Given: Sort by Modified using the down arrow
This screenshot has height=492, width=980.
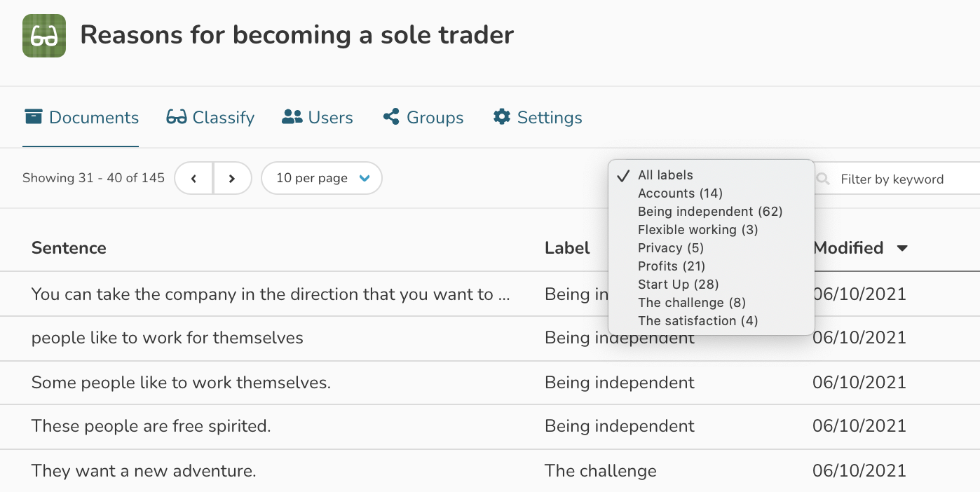Looking at the screenshot, I should pos(902,248).
